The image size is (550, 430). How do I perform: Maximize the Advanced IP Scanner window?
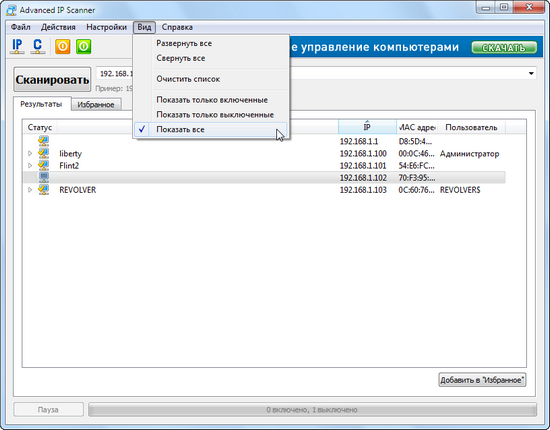504,8
